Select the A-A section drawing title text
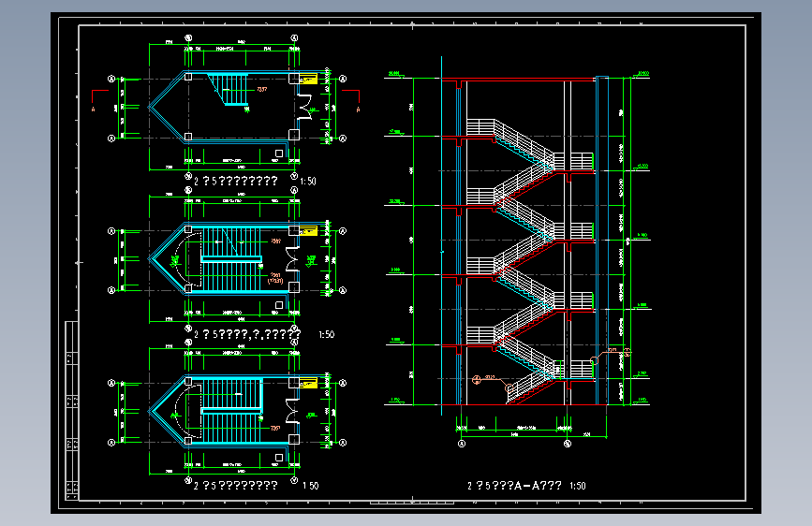Screen dimensions: 812x526 tap(515, 486)
